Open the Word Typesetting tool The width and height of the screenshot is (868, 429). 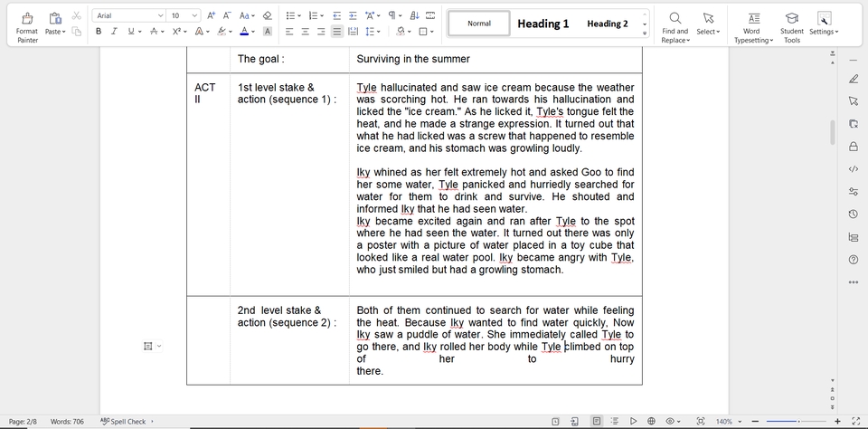click(751, 28)
